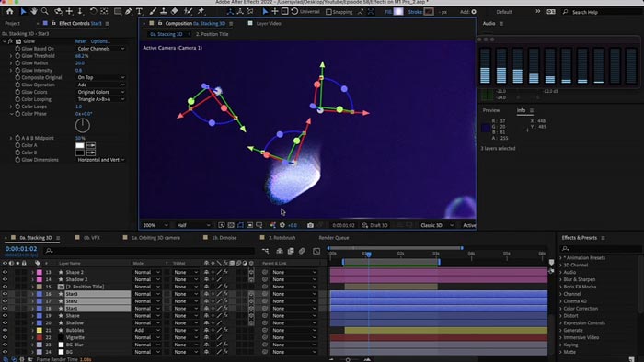
Task: Select the Rotation tool
Action: coord(93,11)
